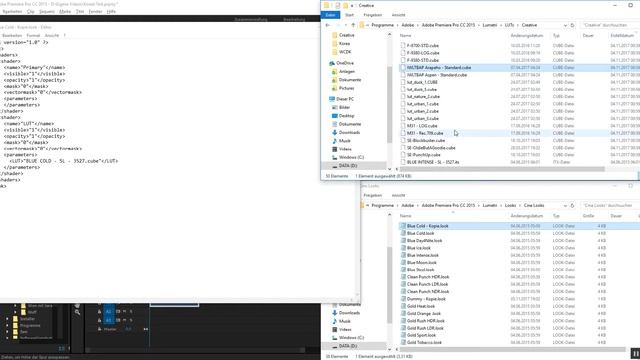Click the Up arrow in Creative Explorer
The image size is (640, 360).
[x=353, y=25]
